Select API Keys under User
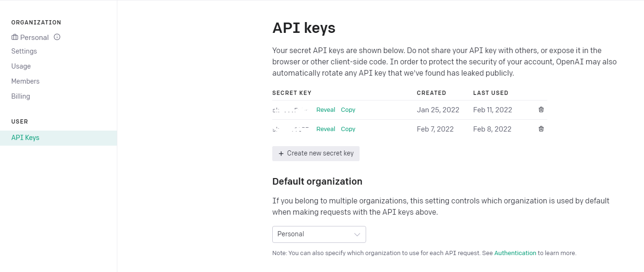Viewport: 644px width, 272px height. tap(25, 138)
